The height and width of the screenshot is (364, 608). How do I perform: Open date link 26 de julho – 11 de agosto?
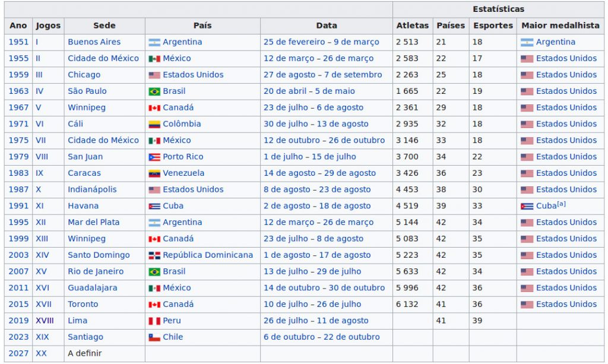316,321
